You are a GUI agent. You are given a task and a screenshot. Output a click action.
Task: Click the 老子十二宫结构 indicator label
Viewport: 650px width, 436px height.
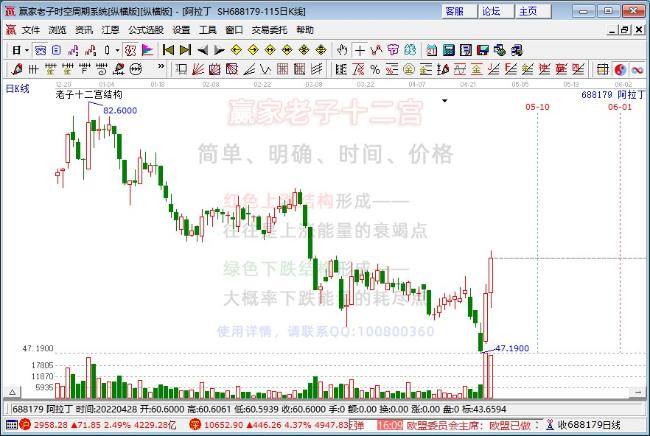click(x=89, y=95)
